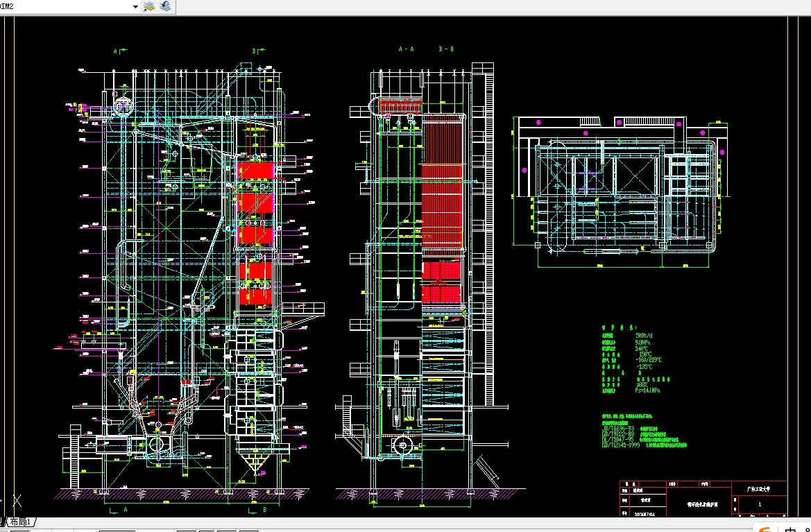The height and width of the screenshot is (532, 811).
Task: Select the UCS axis icon in the drawing corner
Action: tap(17, 501)
